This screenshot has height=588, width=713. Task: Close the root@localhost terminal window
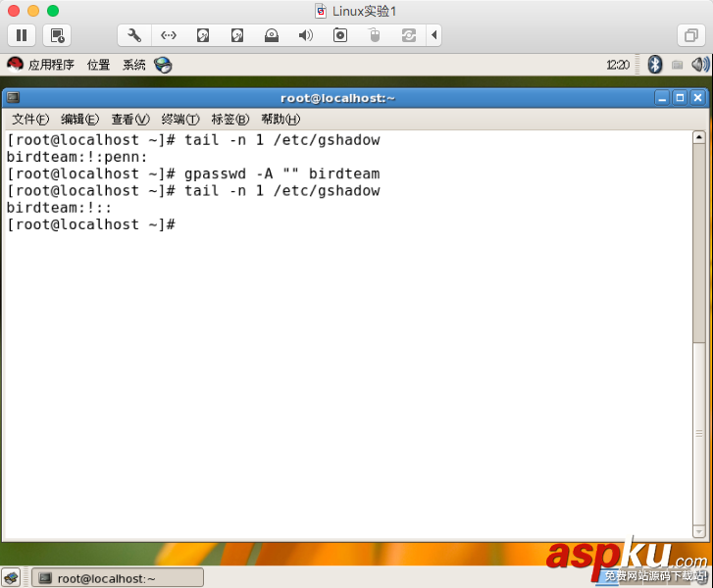(697, 98)
